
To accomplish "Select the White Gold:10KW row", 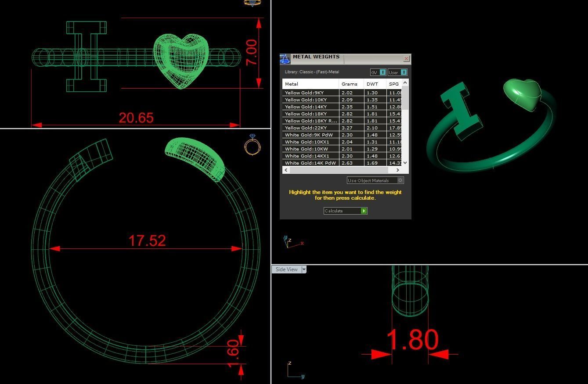I will (x=342, y=149).
